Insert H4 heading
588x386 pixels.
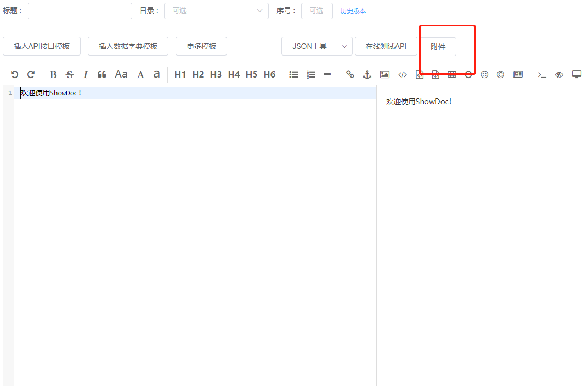(234, 74)
